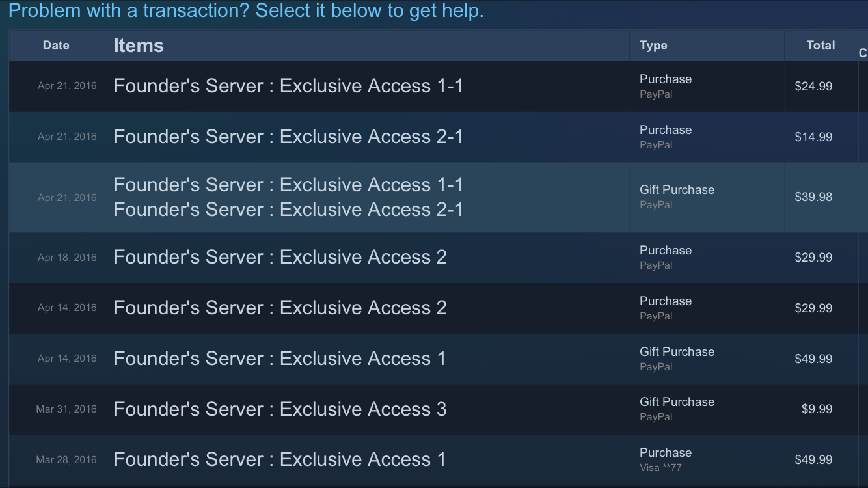Click the cut-off column header right of Total
Screen dimensions: 868x488
(x=863, y=53)
